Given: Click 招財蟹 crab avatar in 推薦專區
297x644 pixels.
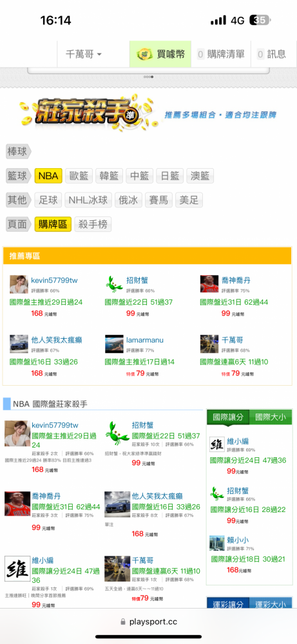Looking at the screenshot, I should [x=114, y=284].
